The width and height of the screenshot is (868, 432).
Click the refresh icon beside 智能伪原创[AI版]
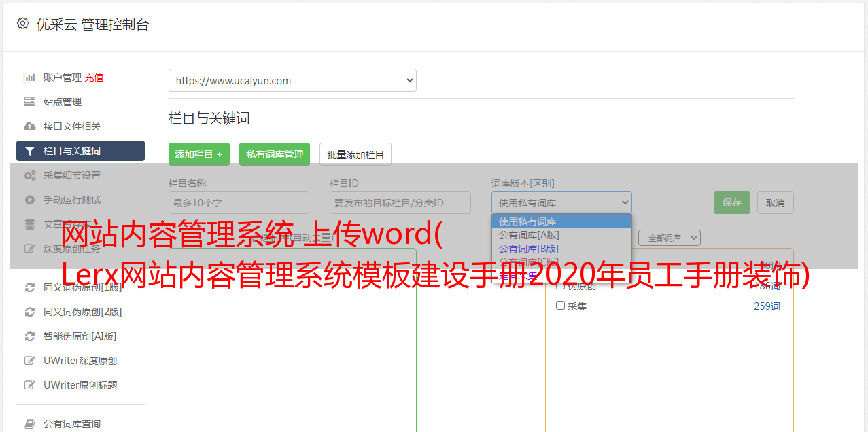click(29, 336)
